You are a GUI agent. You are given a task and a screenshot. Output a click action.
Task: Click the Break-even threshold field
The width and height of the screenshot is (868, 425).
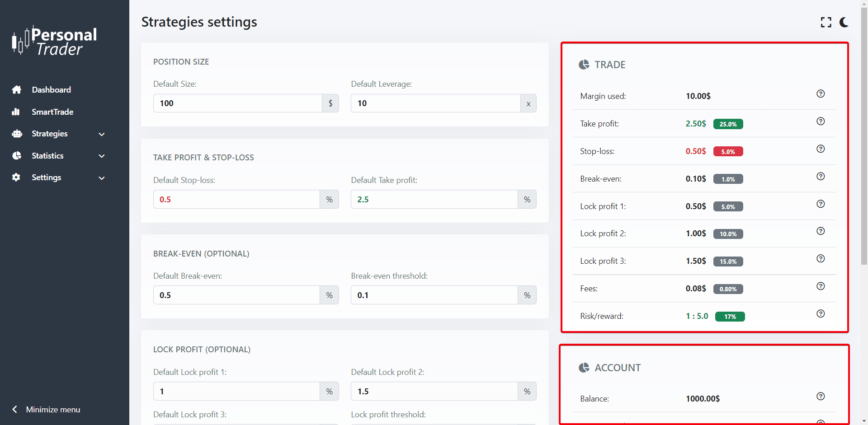(x=434, y=295)
